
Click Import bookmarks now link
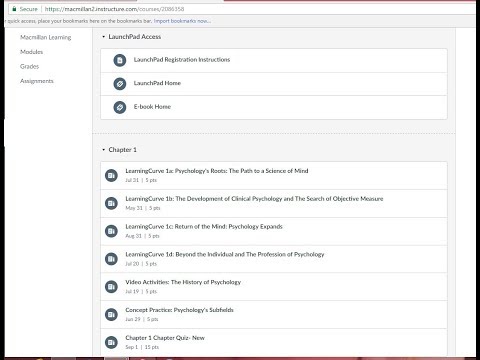(182, 21)
